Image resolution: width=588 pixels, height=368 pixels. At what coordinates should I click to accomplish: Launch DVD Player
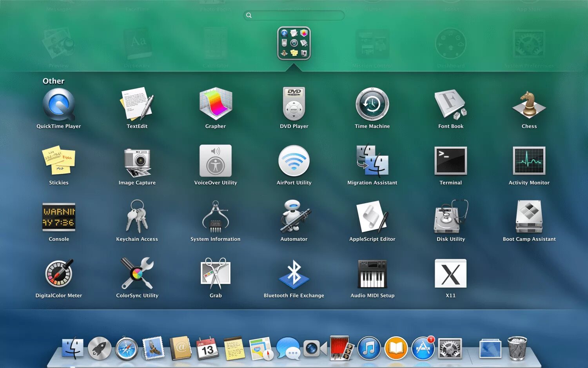coord(294,104)
